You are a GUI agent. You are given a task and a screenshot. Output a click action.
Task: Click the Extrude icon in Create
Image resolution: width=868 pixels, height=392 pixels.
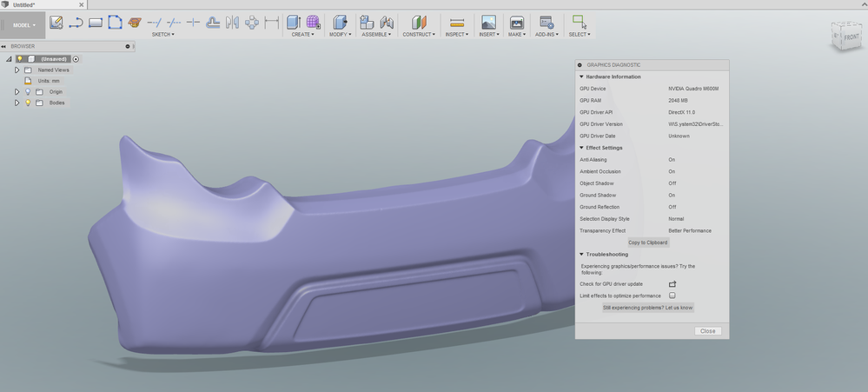click(294, 22)
